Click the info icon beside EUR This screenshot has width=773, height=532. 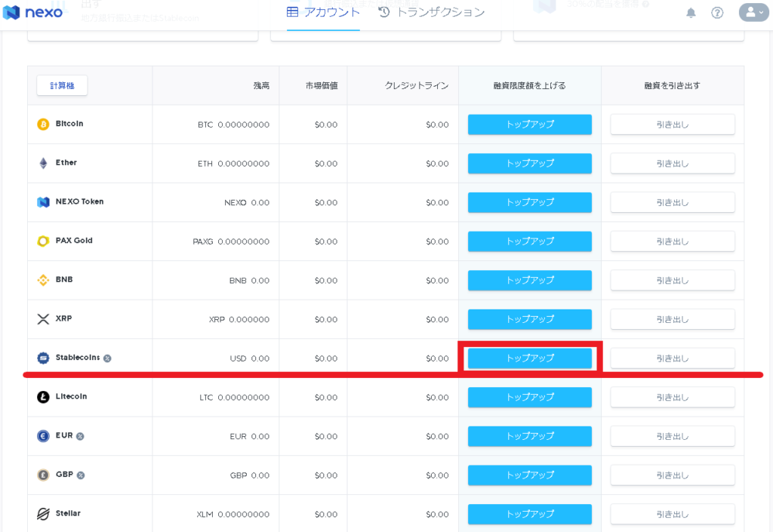click(80, 436)
